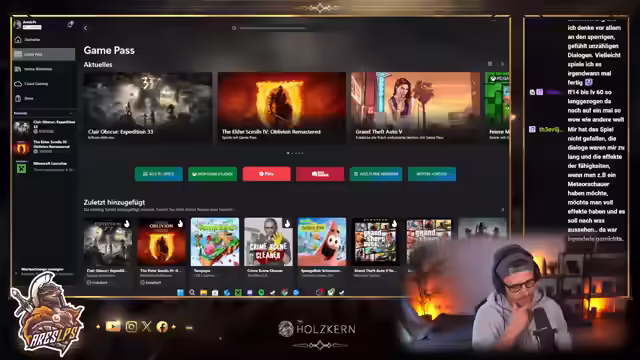This screenshot has width=640, height=360.
Task: Open the Grand Theft Auto V banner
Action: pyautogui.click(x=416, y=108)
